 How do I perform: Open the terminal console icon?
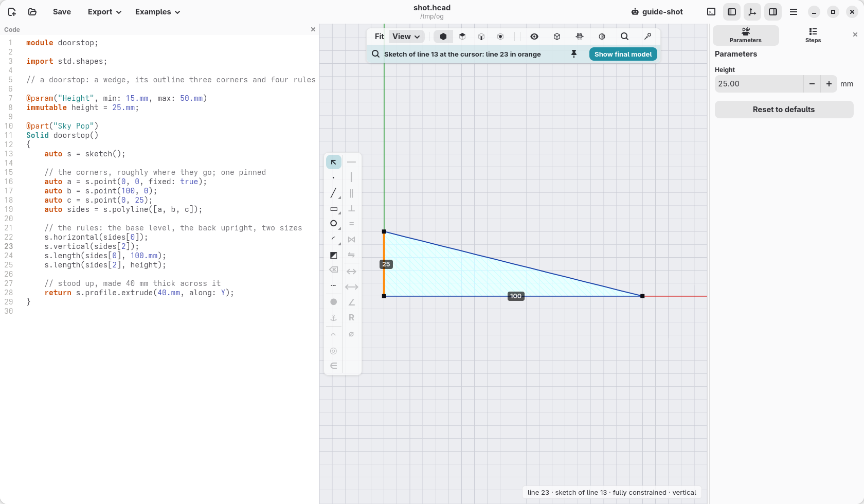tap(711, 12)
